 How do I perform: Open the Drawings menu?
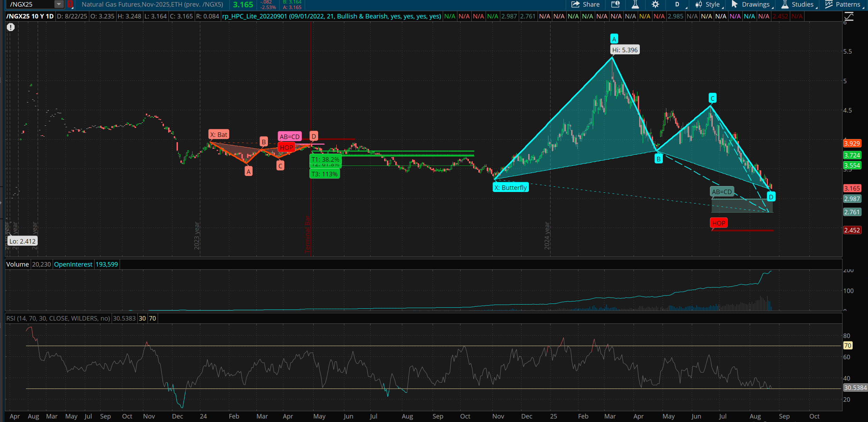pyautogui.click(x=755, y=4)
